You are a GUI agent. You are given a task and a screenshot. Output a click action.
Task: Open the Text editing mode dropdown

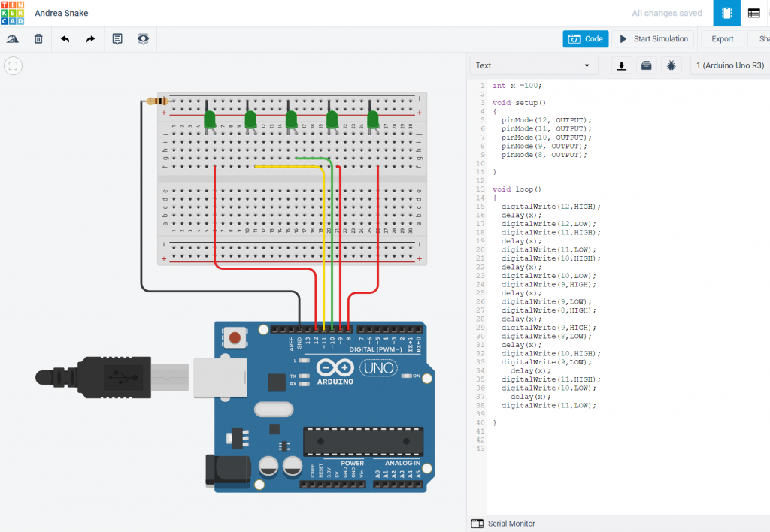(535, 65)
